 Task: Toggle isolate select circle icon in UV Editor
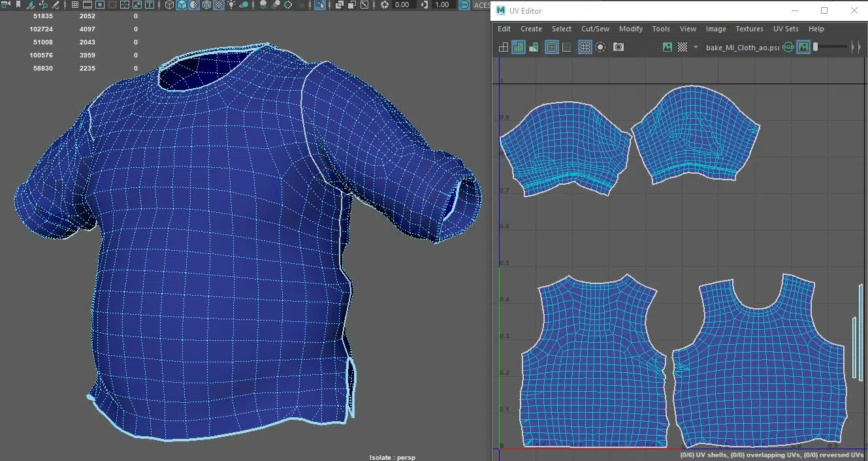click(x=600, y=47)
